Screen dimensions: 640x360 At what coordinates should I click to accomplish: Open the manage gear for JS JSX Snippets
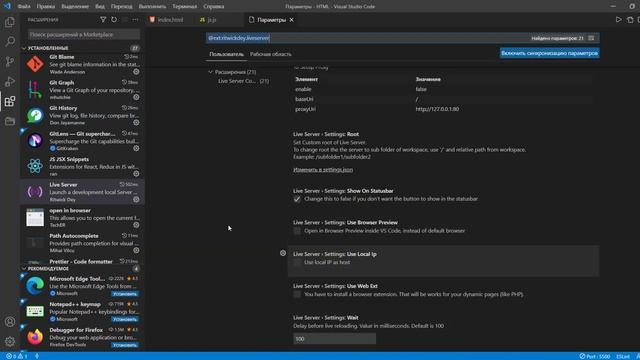tap(136, 174)
